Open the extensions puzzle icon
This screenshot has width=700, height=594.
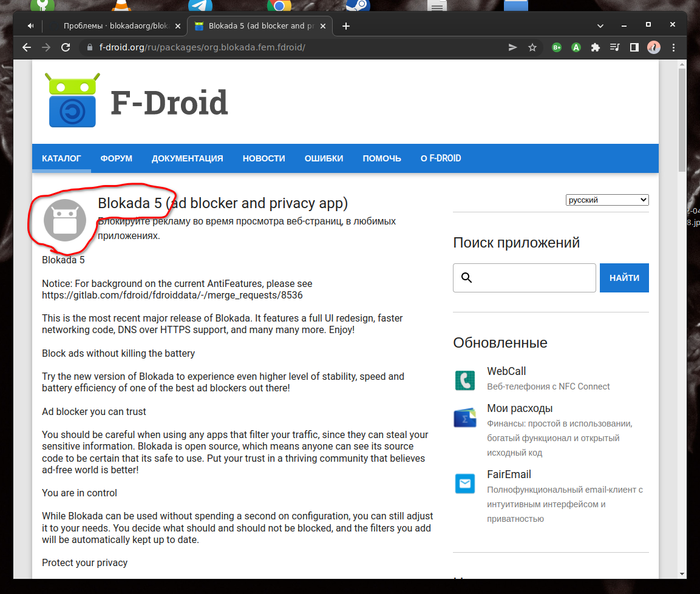point(596,47)
